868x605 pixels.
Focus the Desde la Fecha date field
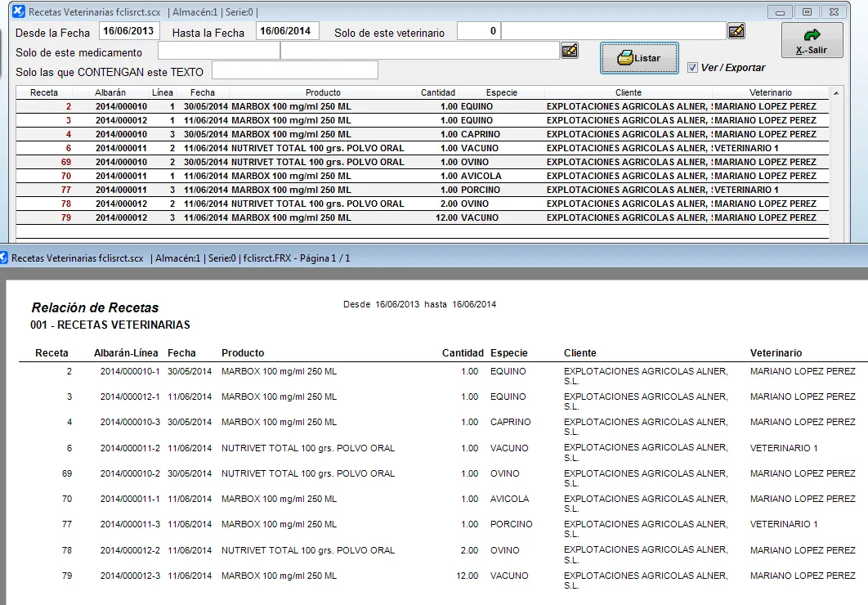coord(130,31)
